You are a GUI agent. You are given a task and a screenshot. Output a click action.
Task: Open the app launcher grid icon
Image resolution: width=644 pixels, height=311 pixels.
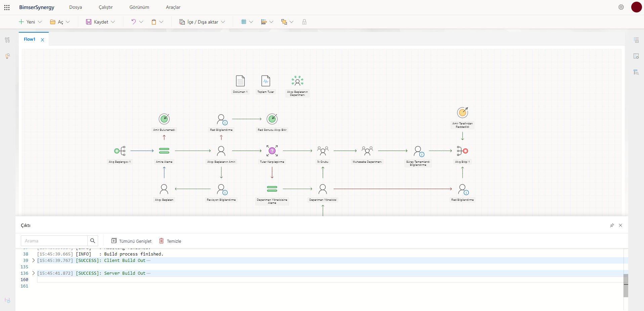[x=7, y=7]
